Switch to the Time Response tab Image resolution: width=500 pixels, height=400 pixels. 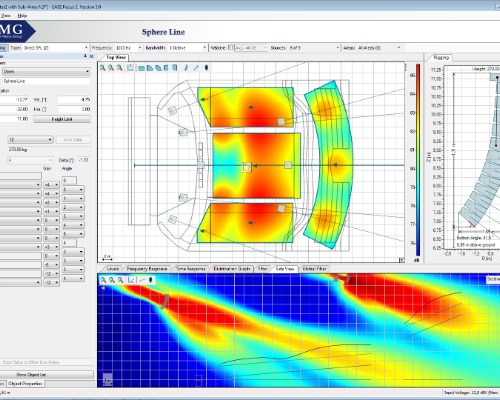point(190,269)
